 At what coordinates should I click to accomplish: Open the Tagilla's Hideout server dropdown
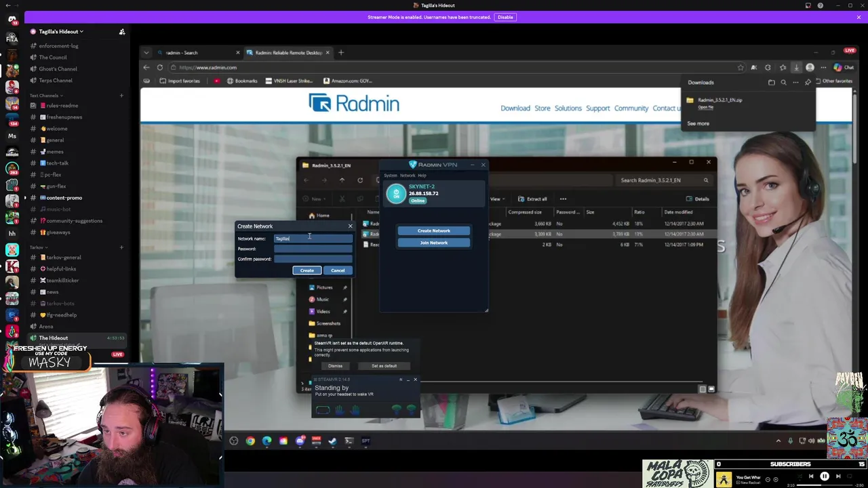click(x=61, y=32)
